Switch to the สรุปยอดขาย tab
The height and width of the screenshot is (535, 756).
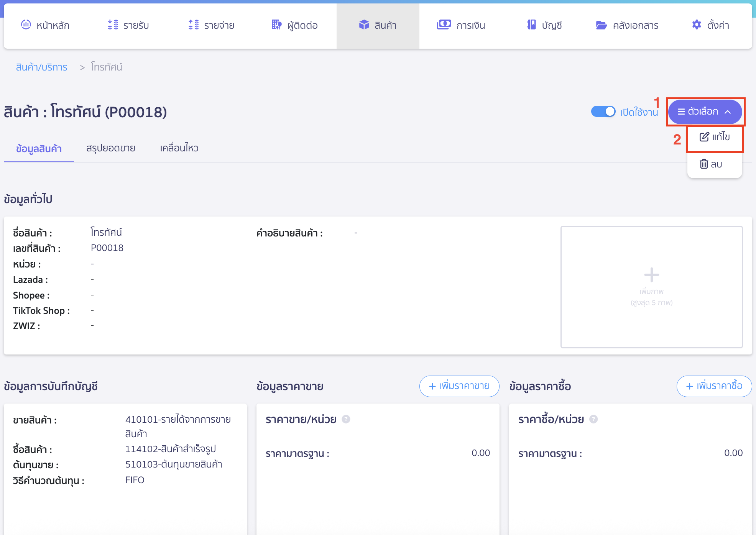pyautogui.click(x=110, y=148)
